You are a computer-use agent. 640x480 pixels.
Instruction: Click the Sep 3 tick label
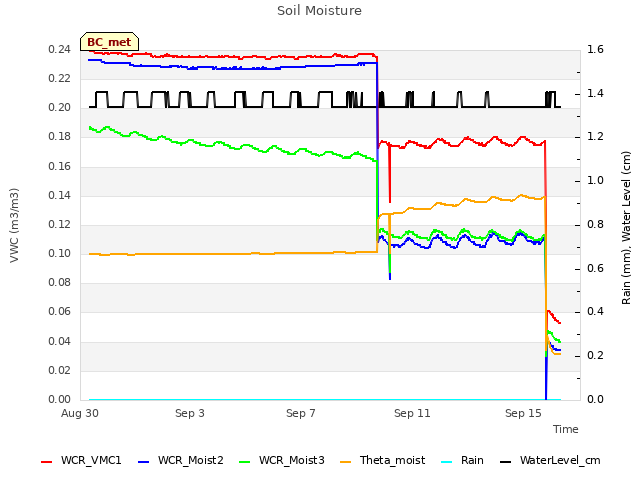pyautogui.click(x=190, y=413)
